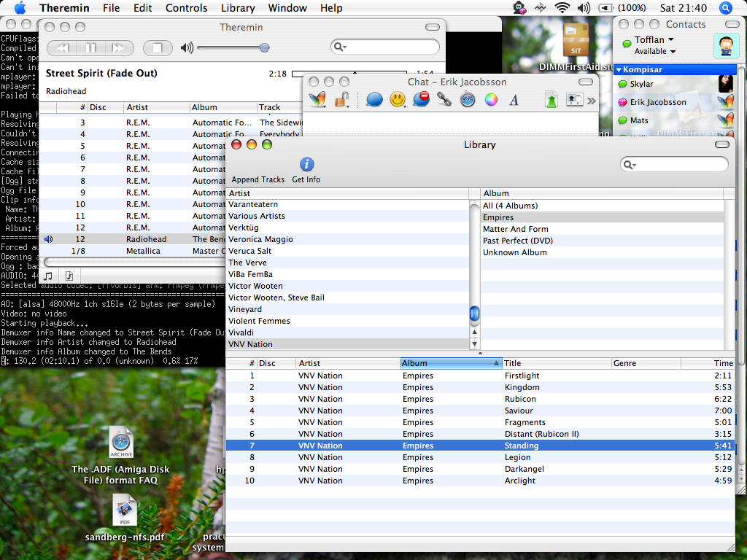Open the sandberg-nfs.pdf desktop file icon

125,510
